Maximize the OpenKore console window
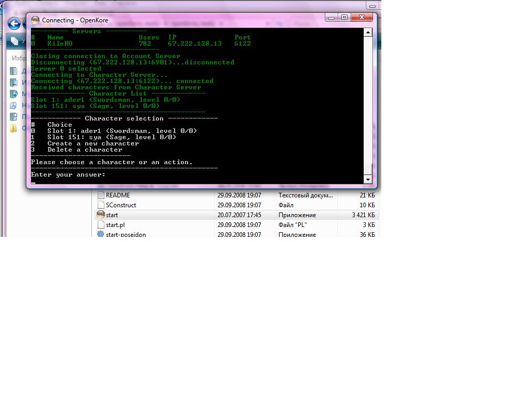 click(344, 17)
